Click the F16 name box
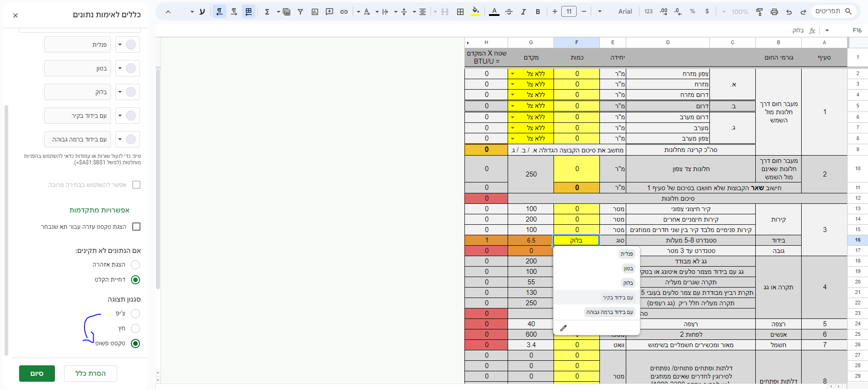Screen dimensions: 868x389 (x=857, y=30)
